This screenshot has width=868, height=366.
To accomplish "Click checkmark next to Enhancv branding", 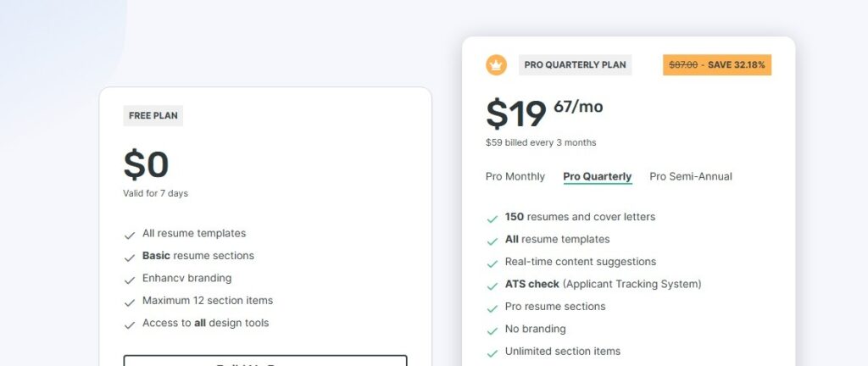I will pyautogui.click(x=130, y=279).
